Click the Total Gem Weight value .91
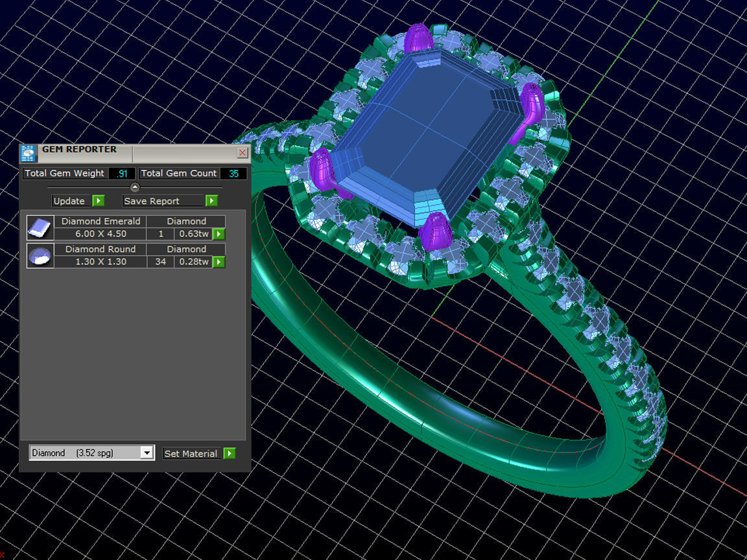The image size is (747, 560). (x=122, y=173)
